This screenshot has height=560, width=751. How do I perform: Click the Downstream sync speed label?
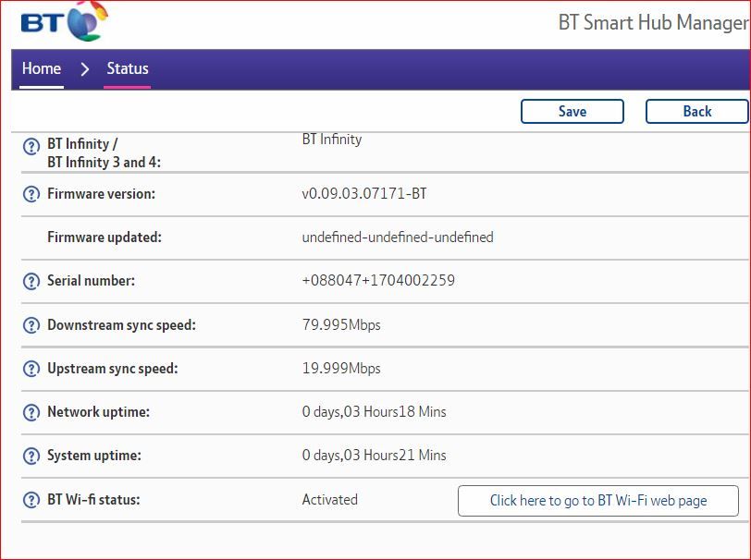tap(122, 325)
